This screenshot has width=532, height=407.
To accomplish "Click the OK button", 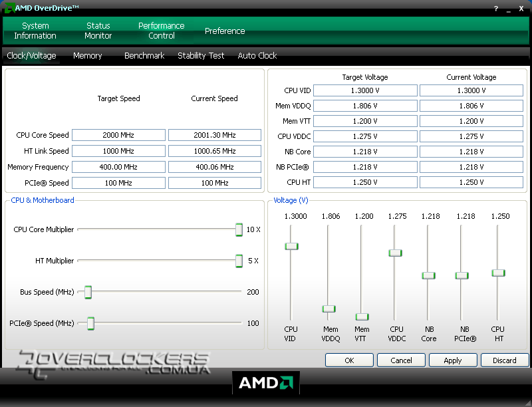I will [349, 360].
